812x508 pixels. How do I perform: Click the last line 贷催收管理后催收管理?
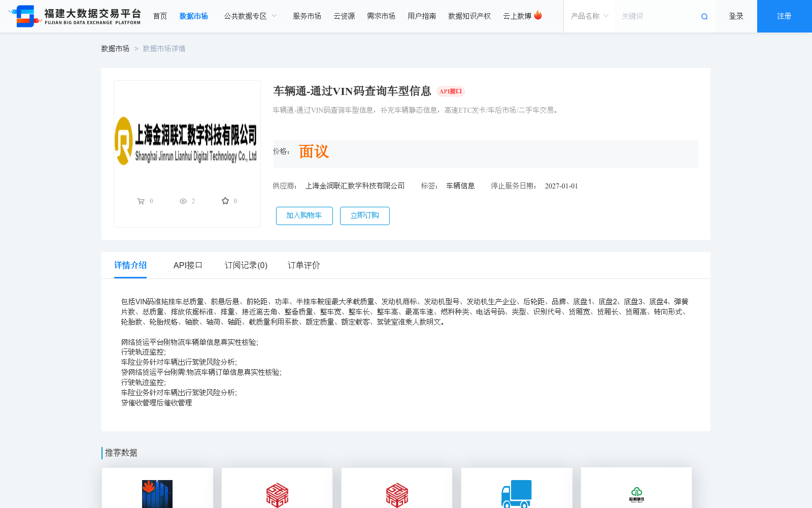coord(156,403)
